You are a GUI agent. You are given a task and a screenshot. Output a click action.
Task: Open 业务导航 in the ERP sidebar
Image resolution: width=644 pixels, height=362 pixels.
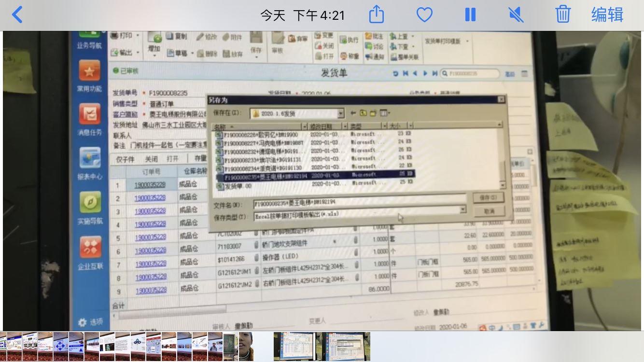tap(89, 41)
